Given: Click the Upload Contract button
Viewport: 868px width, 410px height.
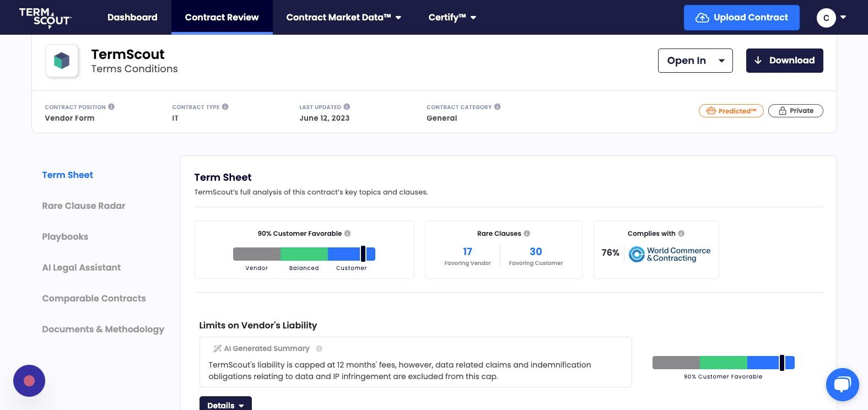Looking at the screenshot, I should pos(741,18).
